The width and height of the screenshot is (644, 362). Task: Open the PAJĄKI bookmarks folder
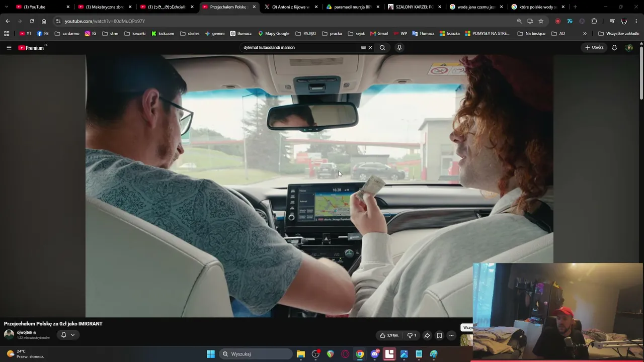[305, 34]
